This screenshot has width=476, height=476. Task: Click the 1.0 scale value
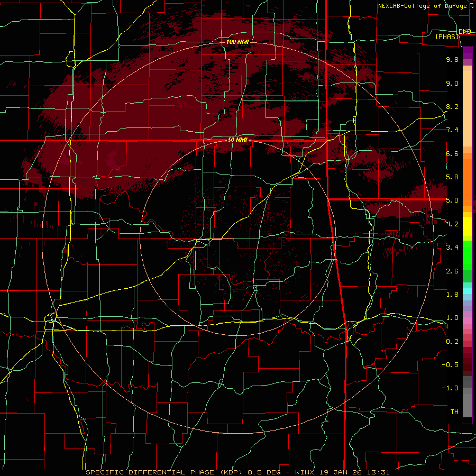[x=452, y=318]
